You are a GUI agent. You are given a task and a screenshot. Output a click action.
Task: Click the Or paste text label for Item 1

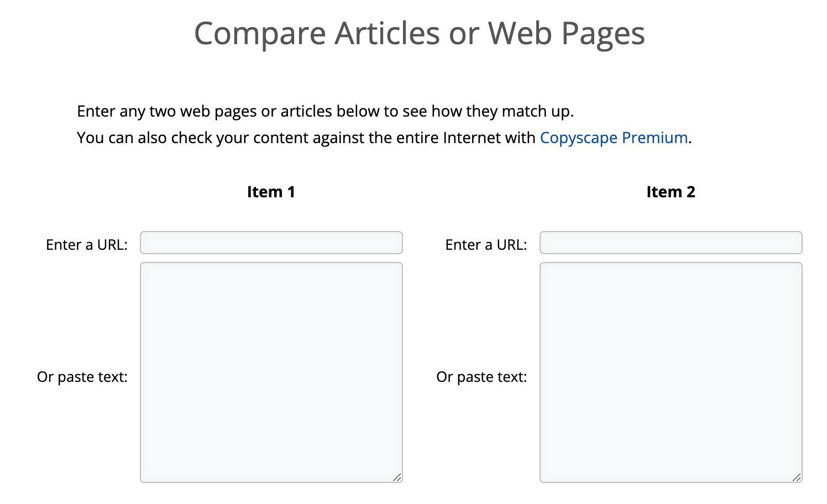point(82,376)
